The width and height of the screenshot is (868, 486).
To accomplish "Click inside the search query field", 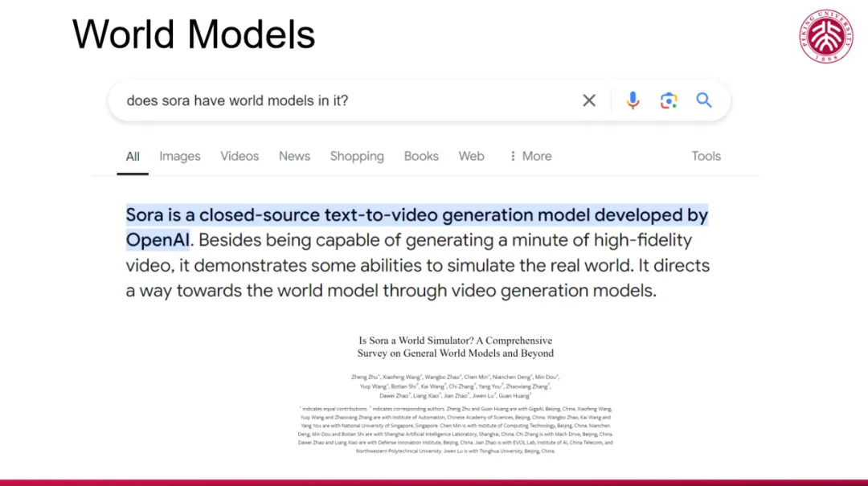I will (349, 100).
